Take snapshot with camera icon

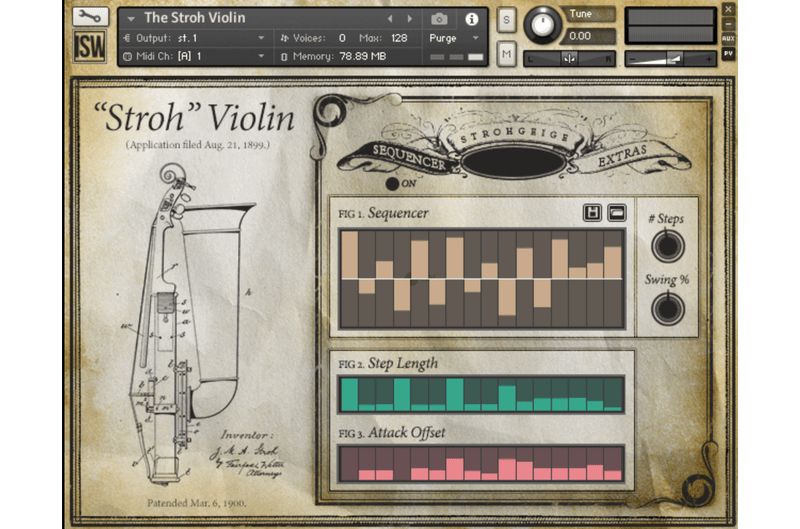[439, 19]
